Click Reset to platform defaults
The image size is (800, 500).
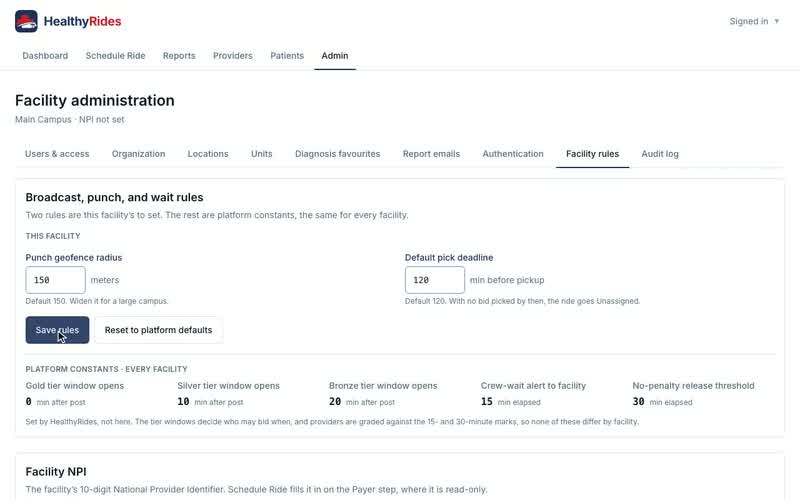tap(158, 330)
